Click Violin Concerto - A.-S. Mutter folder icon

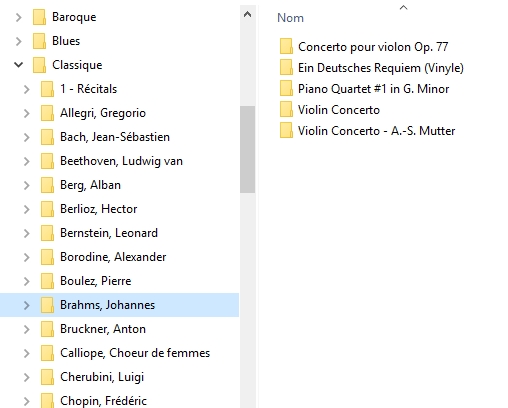(x=286, y=130)
